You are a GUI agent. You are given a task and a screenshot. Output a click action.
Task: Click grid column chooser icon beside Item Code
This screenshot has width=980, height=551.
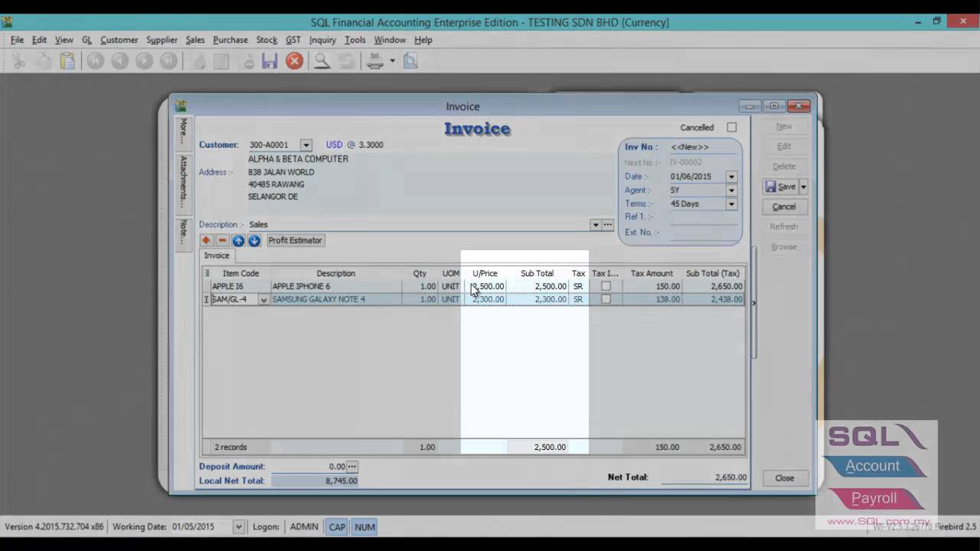tap(207, 273)
